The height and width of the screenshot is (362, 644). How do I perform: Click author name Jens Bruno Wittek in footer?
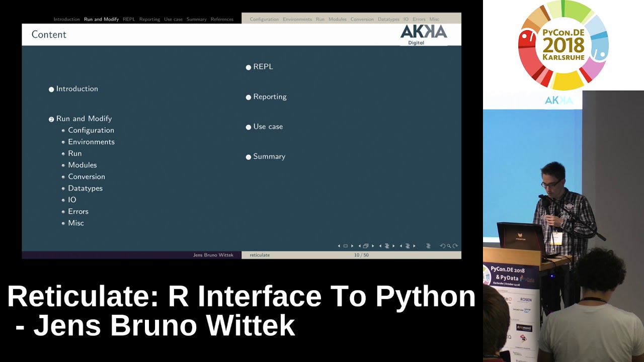213,255
